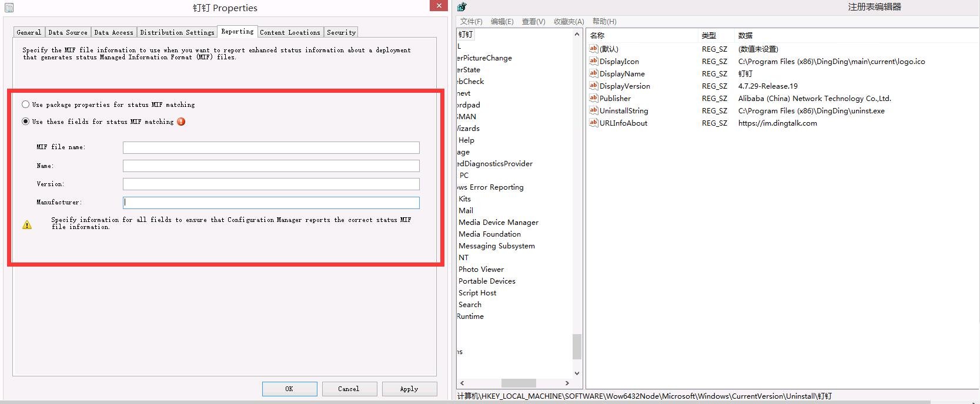Open the 文件(F) menu in Registry Editor
The width and height of the screenshot is (980, 404).
click(471, 22)
